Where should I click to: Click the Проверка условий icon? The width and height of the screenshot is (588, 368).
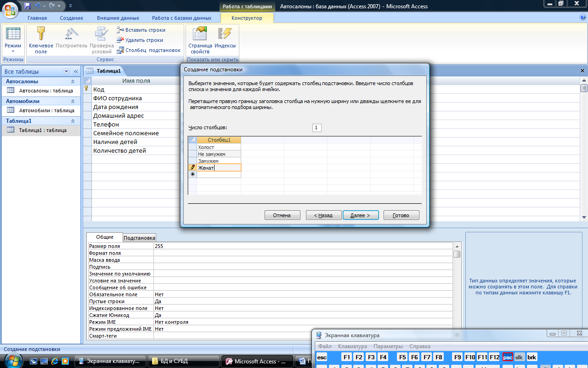pyautogui.click(x=101, y=34)
